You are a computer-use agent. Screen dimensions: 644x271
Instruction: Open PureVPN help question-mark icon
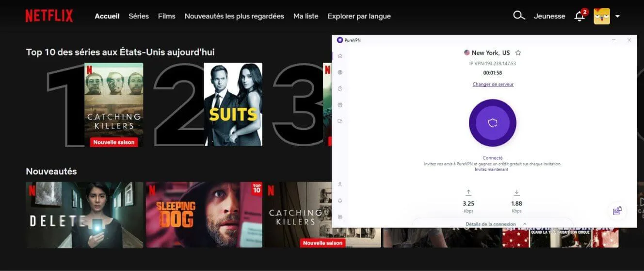coord(340,88)
